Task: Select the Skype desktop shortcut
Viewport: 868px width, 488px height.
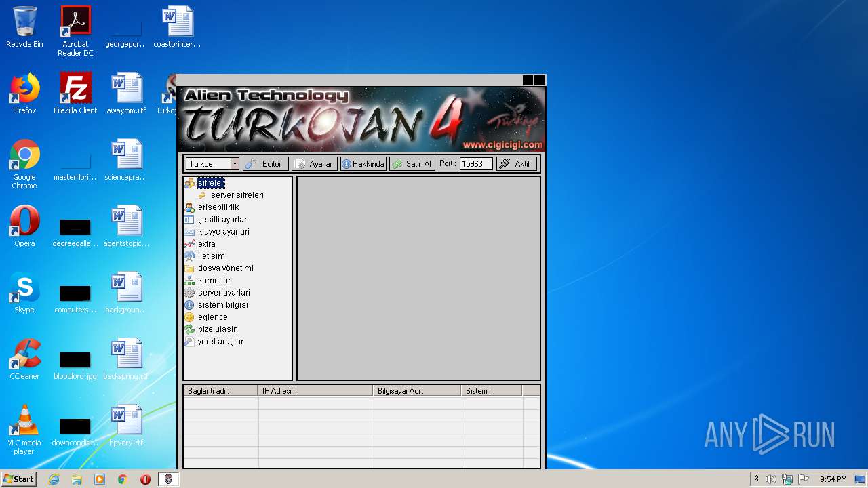Action: point(24,293)
